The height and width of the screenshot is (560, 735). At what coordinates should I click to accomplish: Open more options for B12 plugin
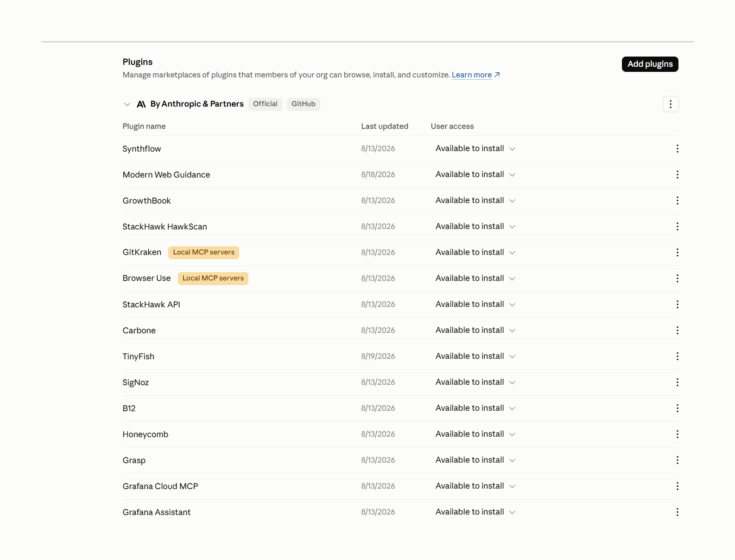(677, 408)
